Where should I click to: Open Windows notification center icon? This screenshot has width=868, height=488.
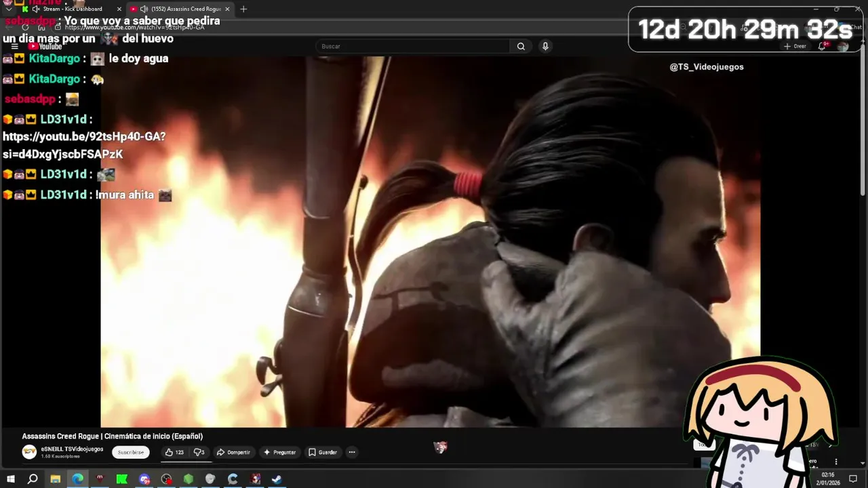coord(853,479)
